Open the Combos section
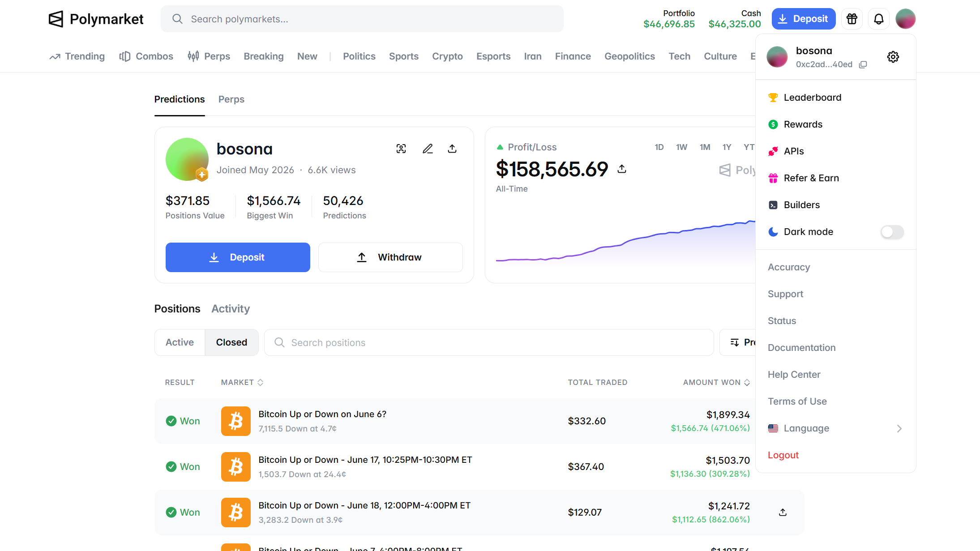The width and height of the screenshot is (980, 551). click(146, 56)
